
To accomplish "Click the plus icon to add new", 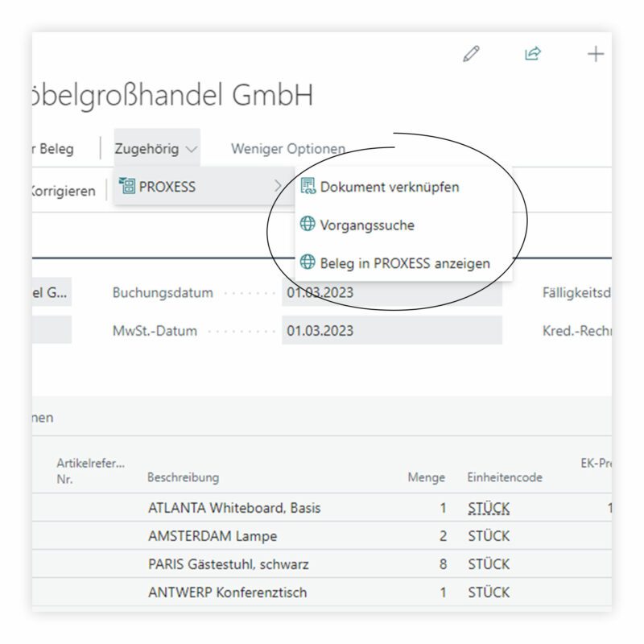I will [x=595, y=54].
